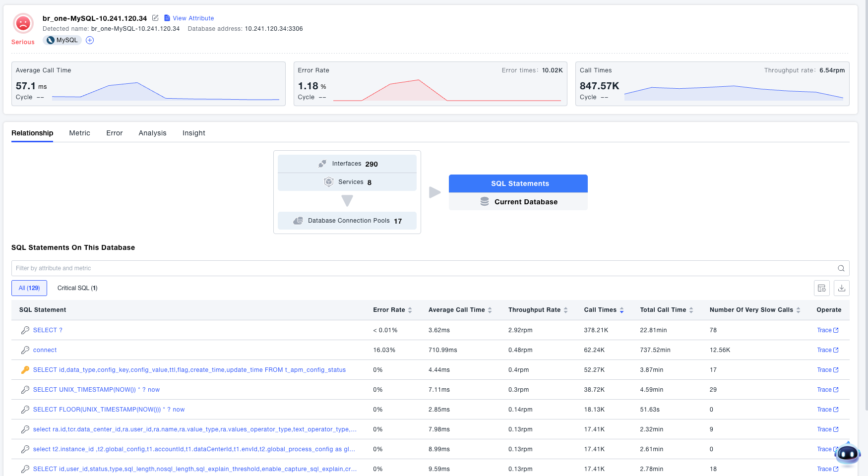Select the Current Database option
The width and height of the screenshot is (868, 476).
(518, 202)
